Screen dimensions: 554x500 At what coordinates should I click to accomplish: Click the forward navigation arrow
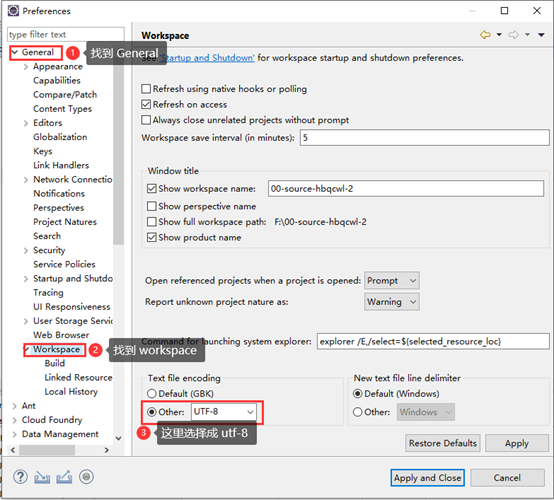coord(513,35)
